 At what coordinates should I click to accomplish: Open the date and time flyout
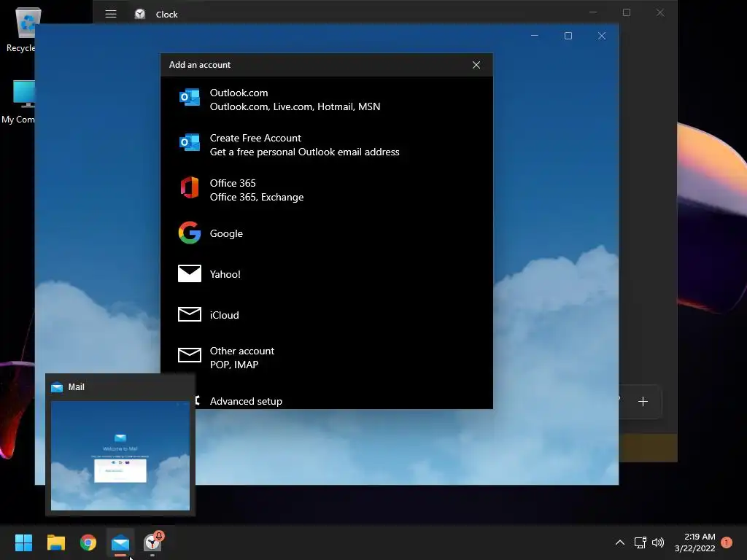pyautogui.click(x=695, y=542)
